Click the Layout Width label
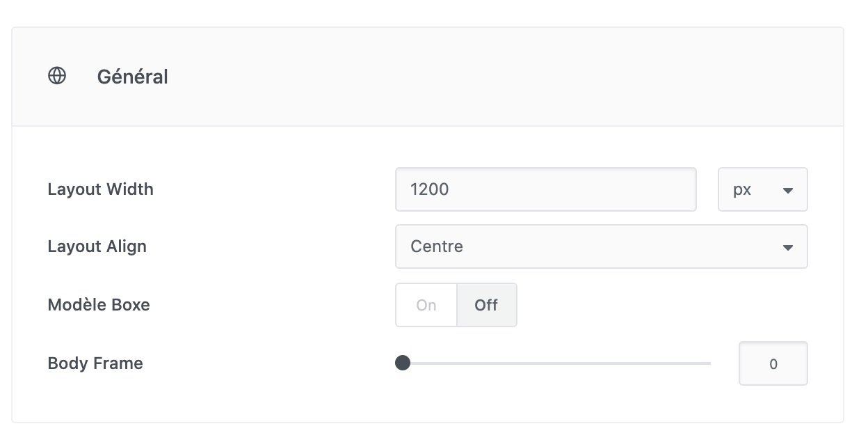This screenshot has height=440, width=868. tap(100, 189)
